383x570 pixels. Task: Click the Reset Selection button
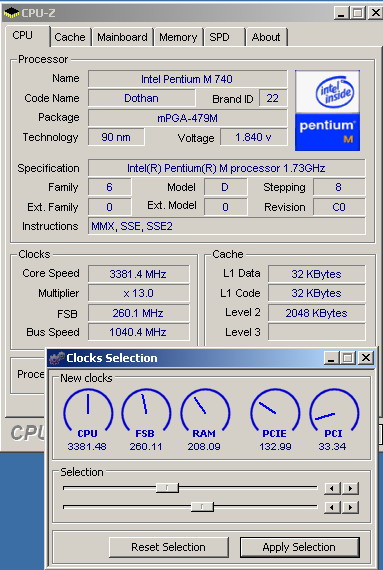(169, 547)
